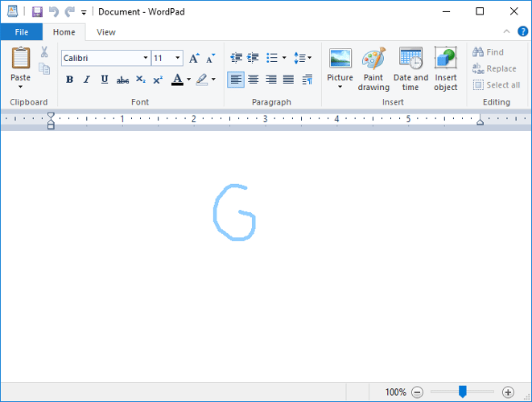Start a bulleted list
The width and height of the screenshot is (532, 402).
tap(272, 58)
